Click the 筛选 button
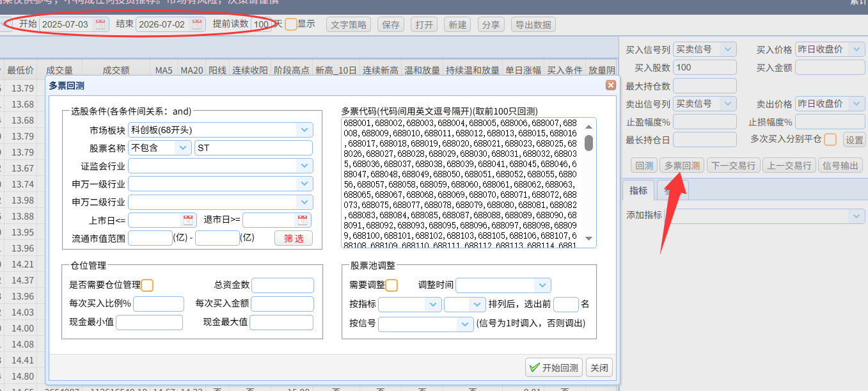Screen dimensions: 868x391 click(x=294, y=238)
